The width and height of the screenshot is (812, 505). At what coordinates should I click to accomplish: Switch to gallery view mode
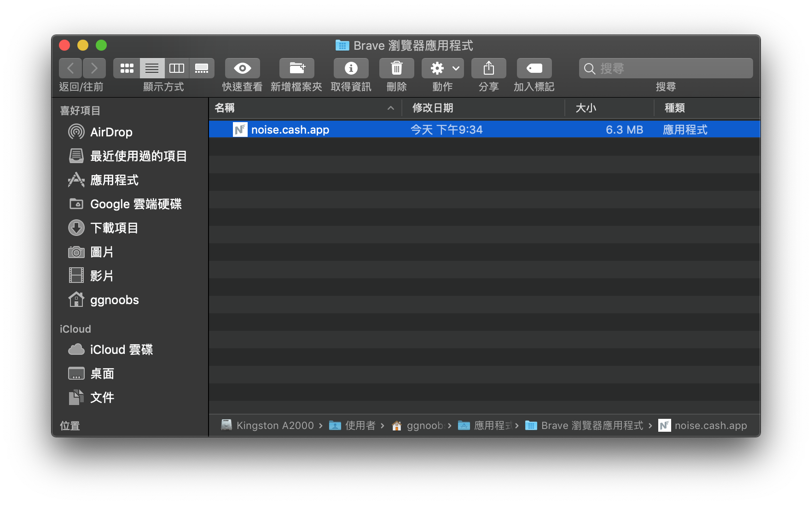[x=202, y=68]
